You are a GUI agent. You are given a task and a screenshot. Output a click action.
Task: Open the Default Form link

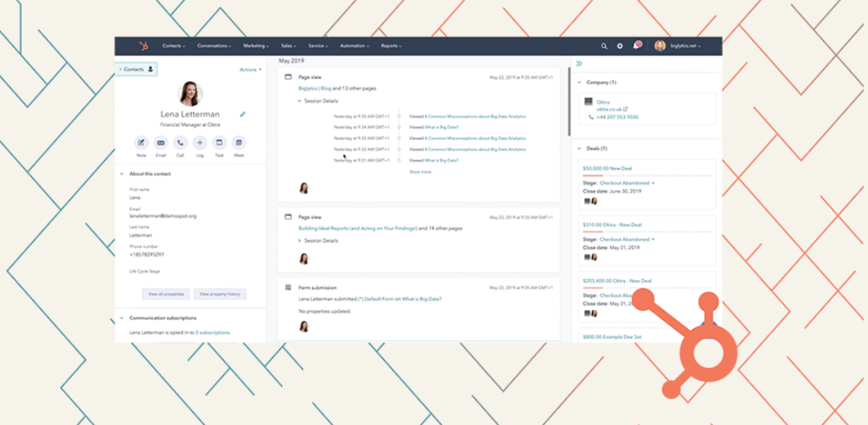(376, 299)
